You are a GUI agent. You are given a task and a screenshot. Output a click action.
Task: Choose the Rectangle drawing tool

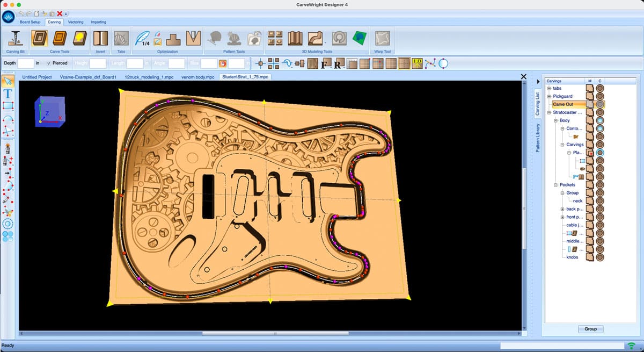click(x=8, y=106)
